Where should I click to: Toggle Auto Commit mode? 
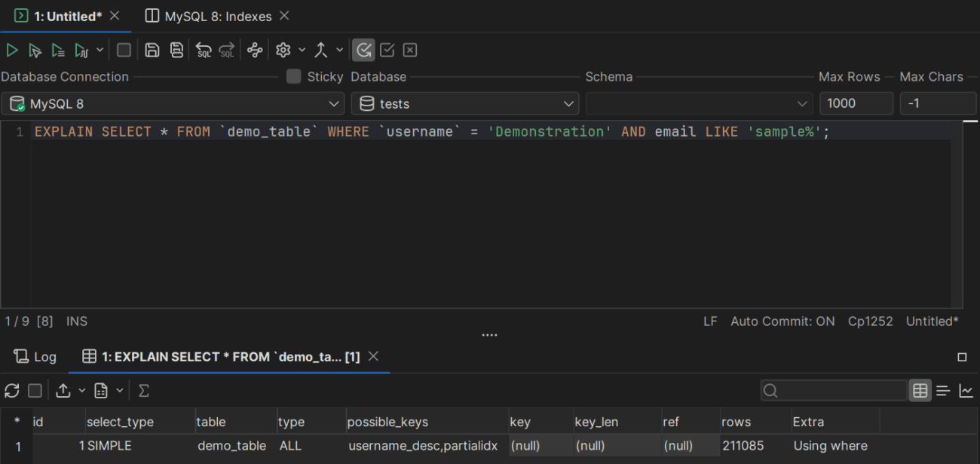point(782,321)
